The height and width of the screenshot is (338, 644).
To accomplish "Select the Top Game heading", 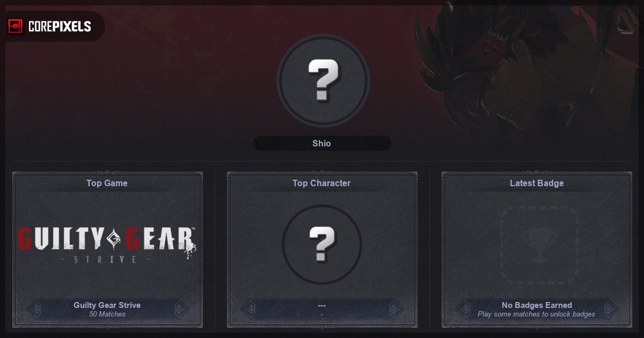I will tap(107, 183).
